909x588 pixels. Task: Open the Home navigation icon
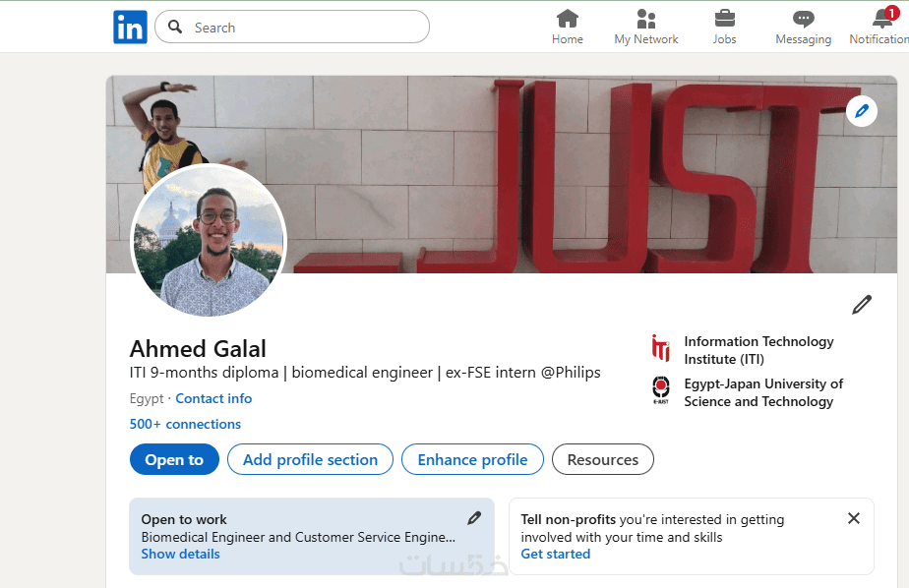(x=567, y=19)
